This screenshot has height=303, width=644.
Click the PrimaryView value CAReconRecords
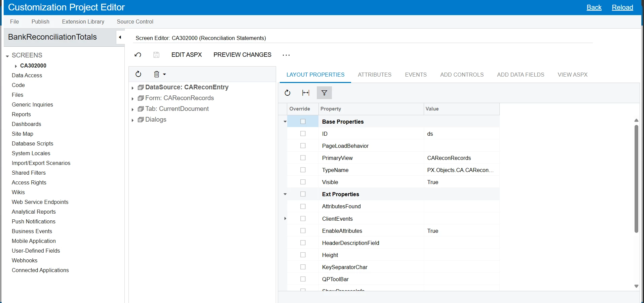point(449,158)
